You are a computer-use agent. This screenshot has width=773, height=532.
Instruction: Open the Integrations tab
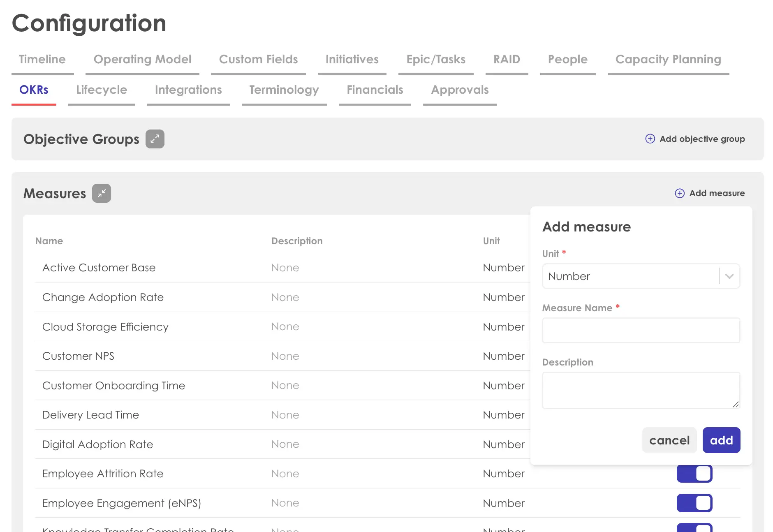click(x=188, y=90)
